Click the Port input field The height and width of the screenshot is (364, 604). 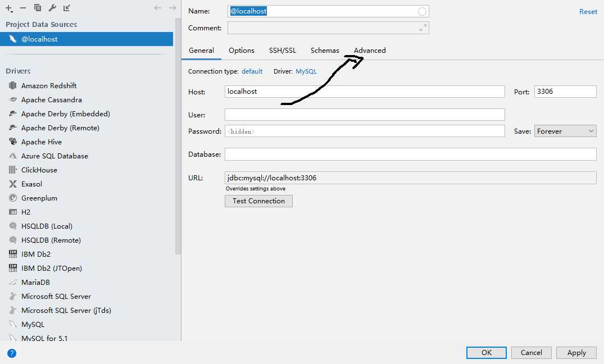coord(565,92)
